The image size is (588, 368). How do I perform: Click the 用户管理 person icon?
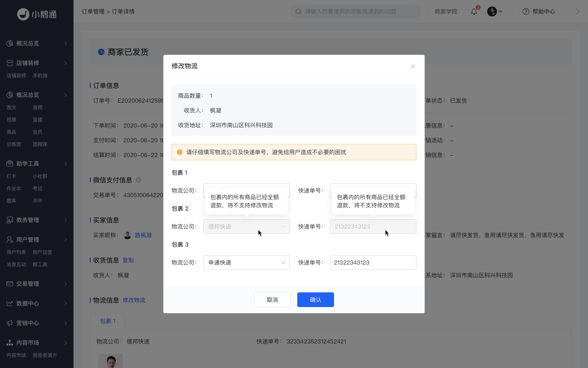point(10,240)
